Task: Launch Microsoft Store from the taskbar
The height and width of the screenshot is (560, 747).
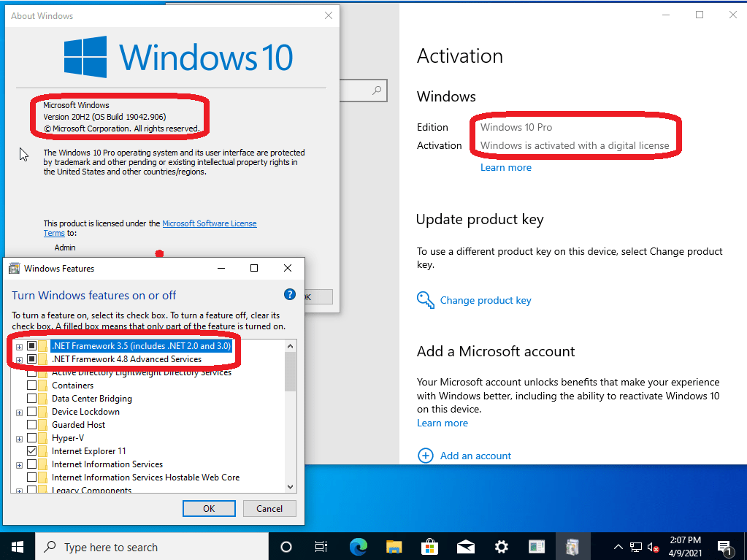Action: pyautogui.click(x=429, y=547)
